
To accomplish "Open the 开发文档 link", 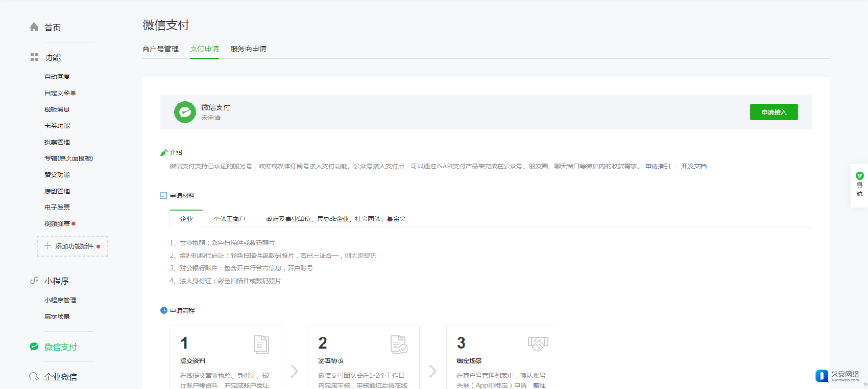I will click(694, 166).
